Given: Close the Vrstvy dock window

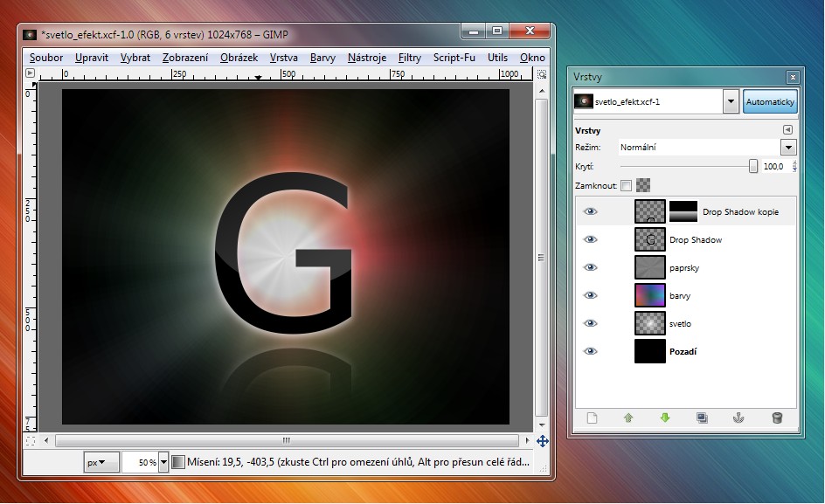Looking at the screenshot, I should coord(793,78).
